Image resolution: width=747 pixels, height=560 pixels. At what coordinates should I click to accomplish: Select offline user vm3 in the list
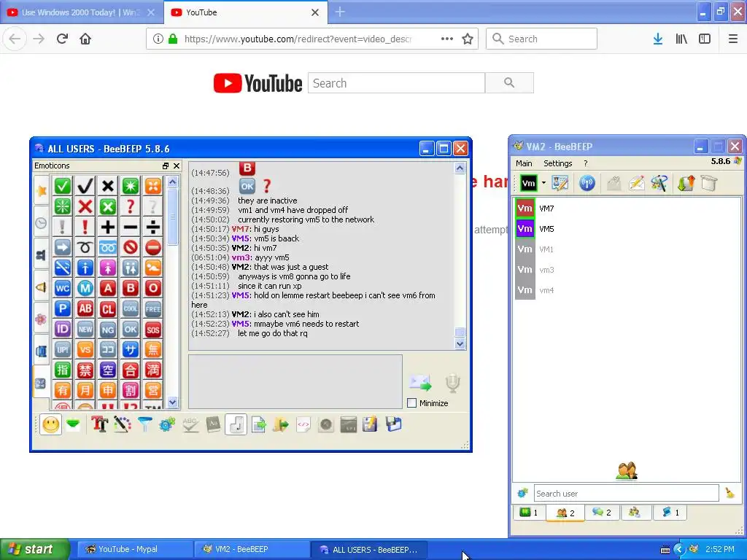[x=627, y=270]
